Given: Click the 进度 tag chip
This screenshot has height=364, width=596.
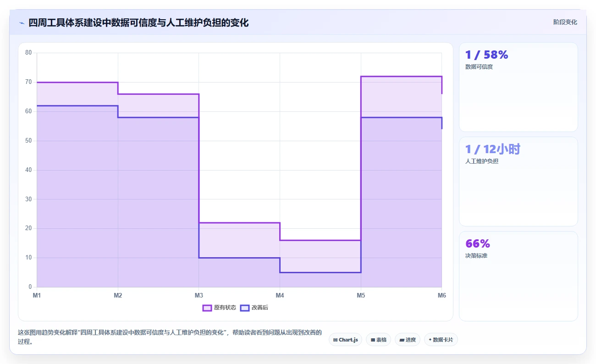Looking at the screenshot, I should [x=408, y=340].
